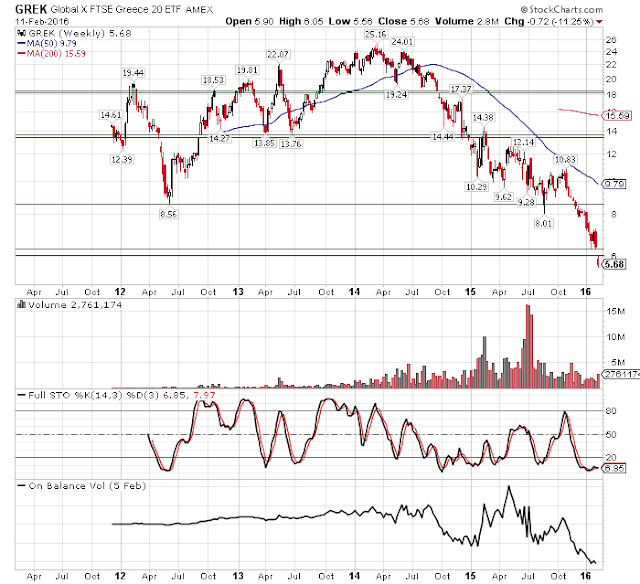Click the 12.39 low annotation
The height and width of the screenshot is (584, 640).
(122, 159)
